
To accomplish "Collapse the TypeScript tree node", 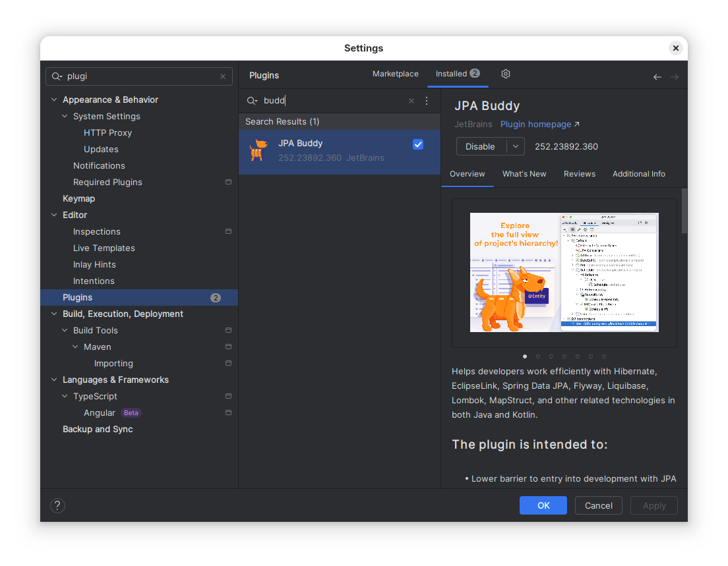I will pos(65,397).
